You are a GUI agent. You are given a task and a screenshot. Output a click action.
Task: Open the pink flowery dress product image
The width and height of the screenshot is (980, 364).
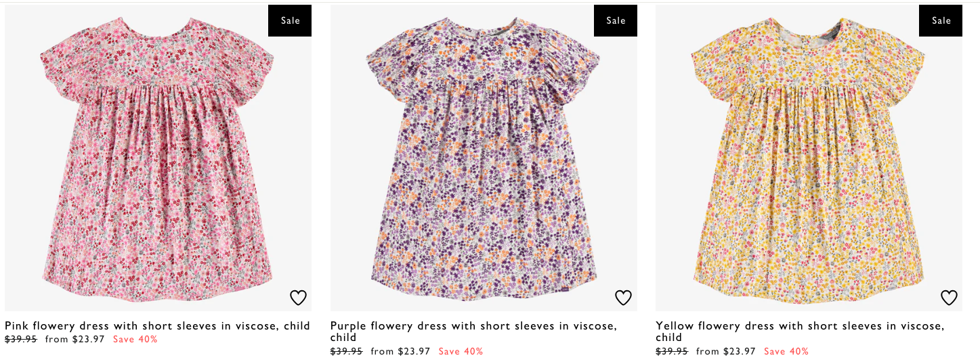[158, 158]
